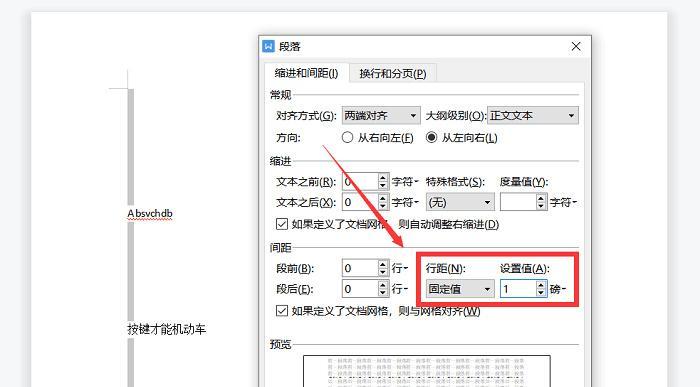Decrease the 段前 spacing value
Screen dimensions: 700x387
(383, 272)
